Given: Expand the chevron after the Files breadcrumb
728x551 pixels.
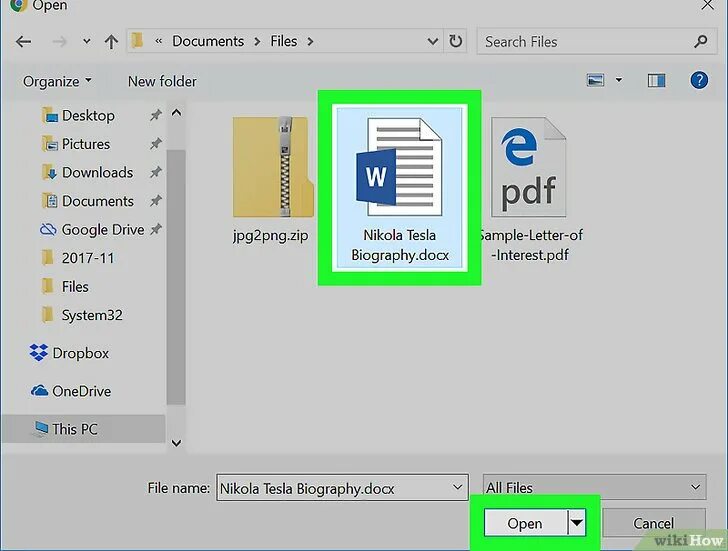Looking at the screenshot, I should 310,42.
